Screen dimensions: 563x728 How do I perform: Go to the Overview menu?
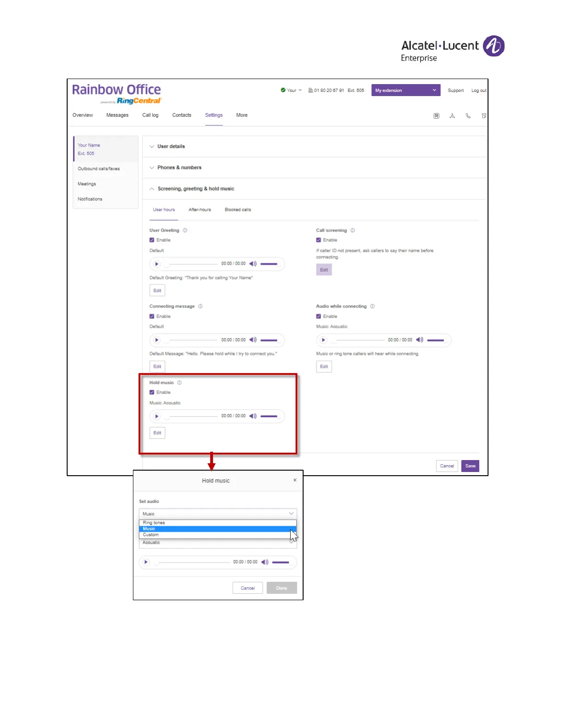83,115
